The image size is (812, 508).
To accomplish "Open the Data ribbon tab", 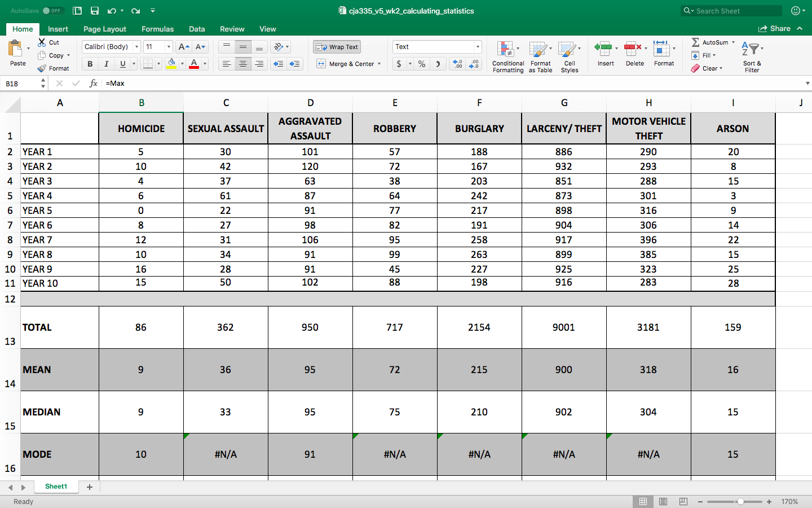I will 197,29.
